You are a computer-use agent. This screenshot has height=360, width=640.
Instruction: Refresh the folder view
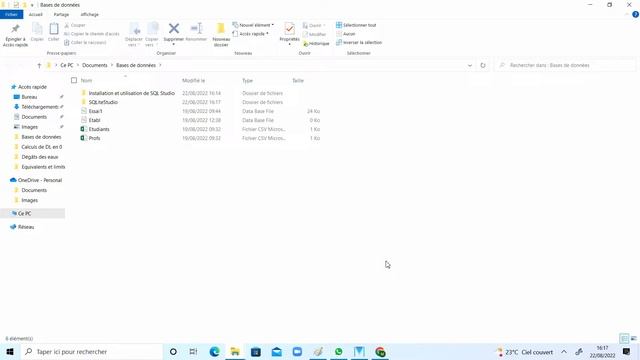pyautogui.click(x=483, y=65)
